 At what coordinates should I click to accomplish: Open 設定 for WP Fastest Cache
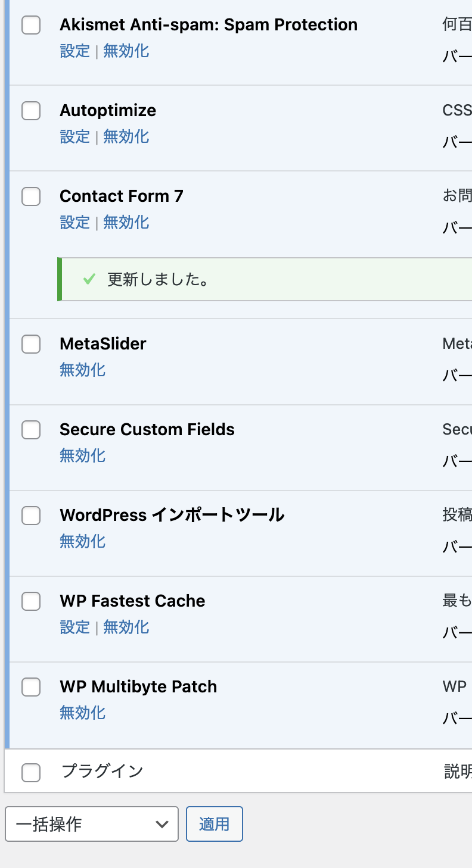coord(74,627)
